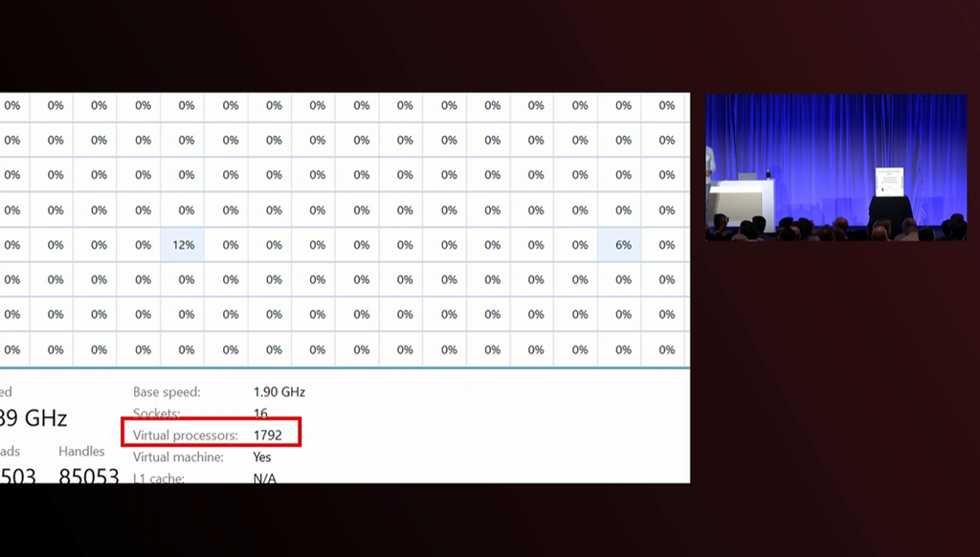
Task: Click the Handles label
Action: click(81, 452)
